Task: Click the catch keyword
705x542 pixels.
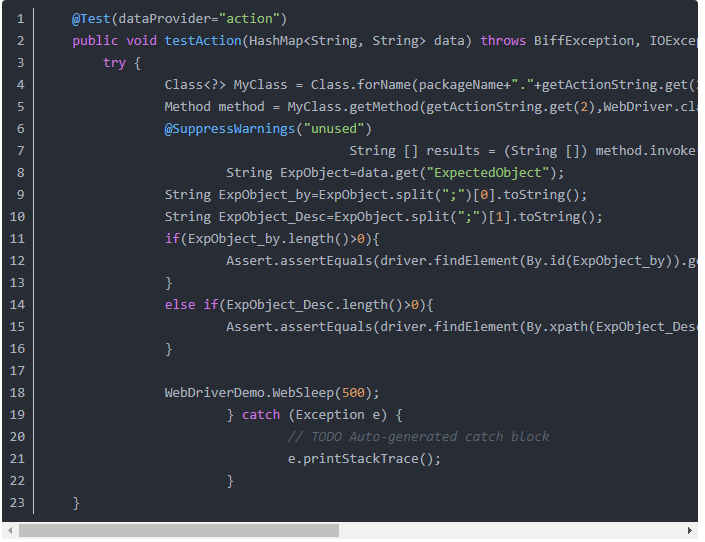Action: click(261, 415)
